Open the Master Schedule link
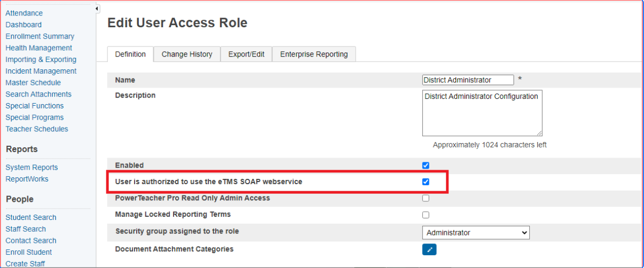This screenshot has height=268, width=644. point(33,83)
